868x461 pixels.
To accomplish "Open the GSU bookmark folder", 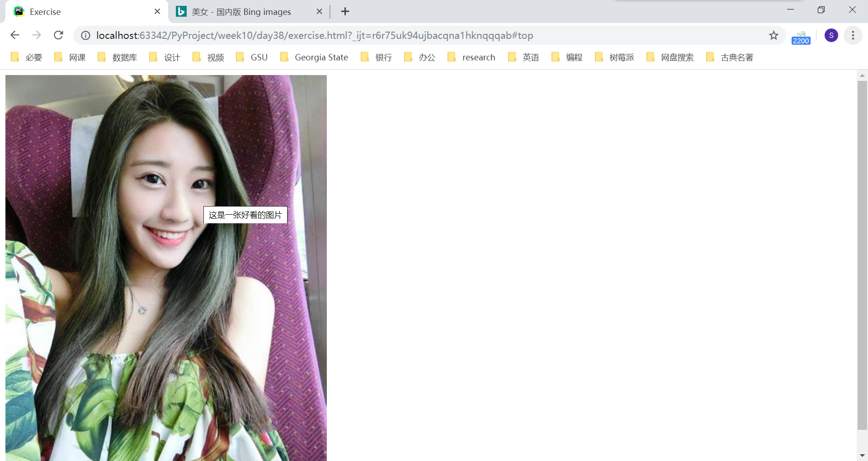I will coord(252,57).
